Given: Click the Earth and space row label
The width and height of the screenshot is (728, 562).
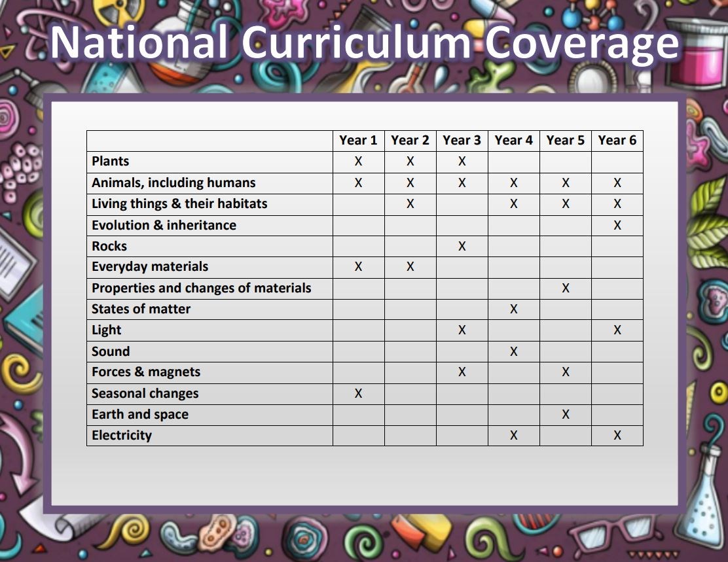Looking at the screenshot, I should [x=139, y=414].
